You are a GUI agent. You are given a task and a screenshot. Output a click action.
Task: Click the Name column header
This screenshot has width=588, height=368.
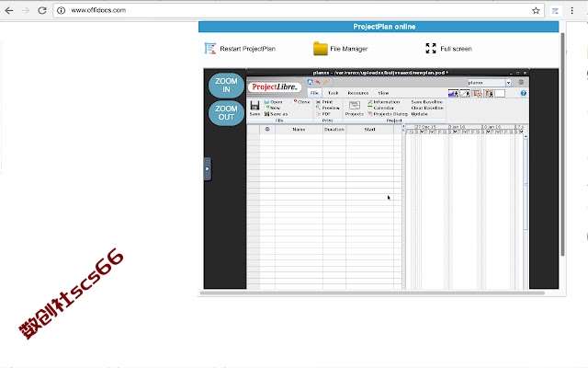click(x=299, y=130)
